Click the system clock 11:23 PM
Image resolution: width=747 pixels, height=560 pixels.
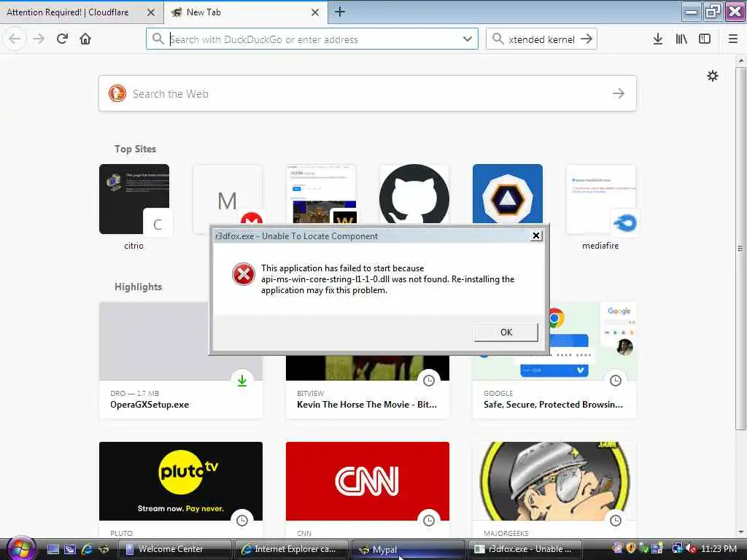coord(719,548)
